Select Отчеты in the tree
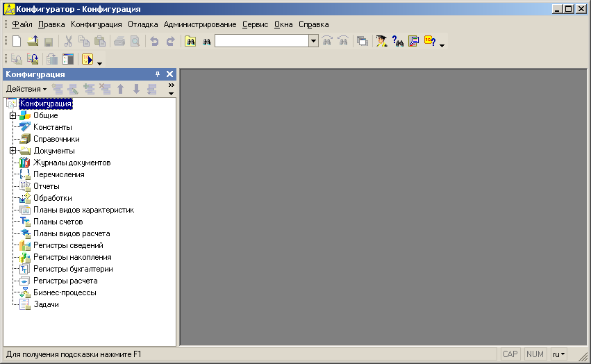The image size is (591, 364). (x=46, y=186)
